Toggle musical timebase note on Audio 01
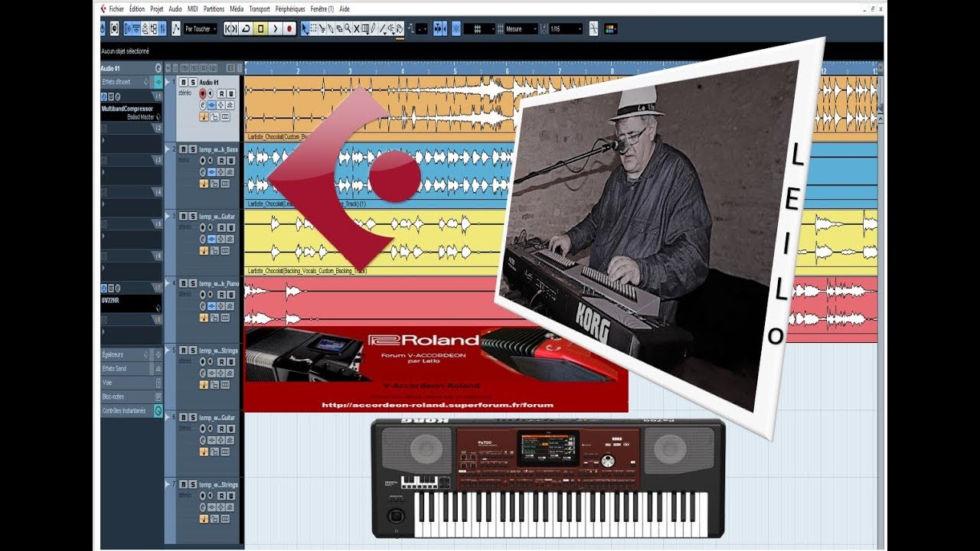This screenshot has height=551, width=980. coord(204,117)
